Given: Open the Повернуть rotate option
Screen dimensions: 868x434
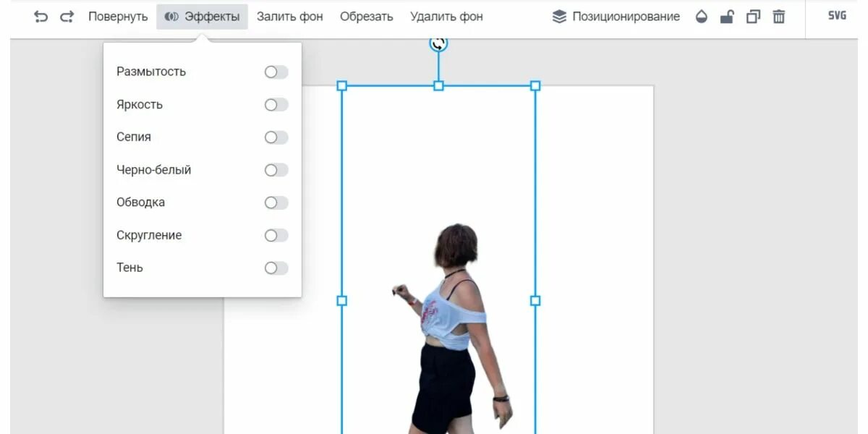Looking at the screenshot, I should [x=118, y=17].
